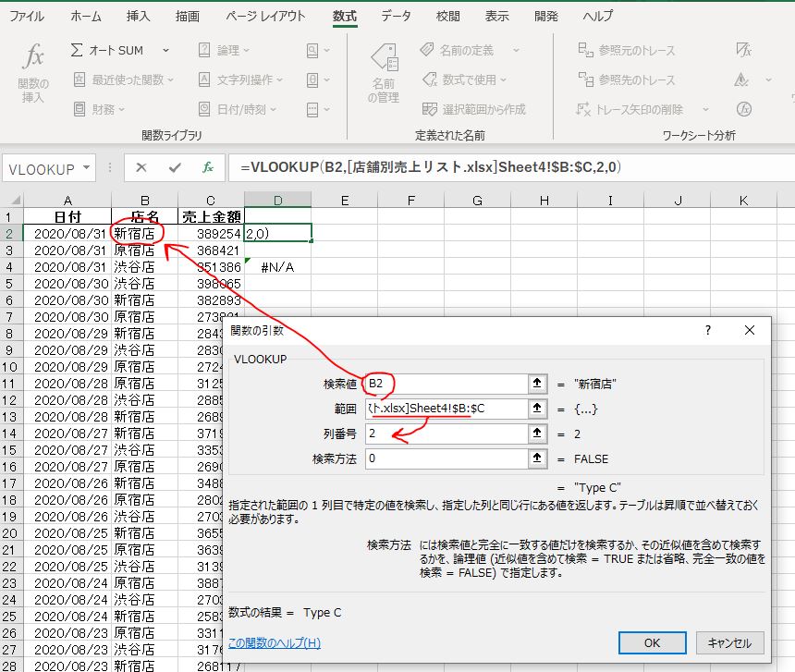Expand the Name Box dropdown arrow
Viewport: 795px width, 672px height.
87,168
